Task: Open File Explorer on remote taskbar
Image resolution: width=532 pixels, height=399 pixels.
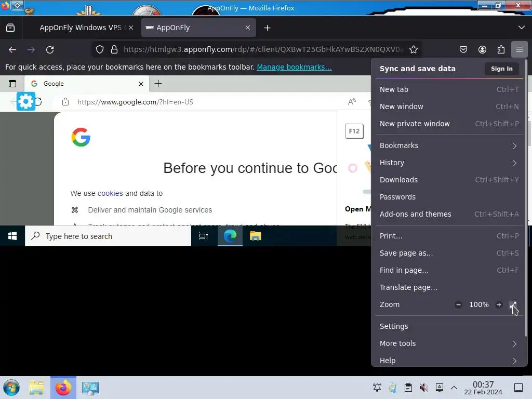Action: pos(256,236)
